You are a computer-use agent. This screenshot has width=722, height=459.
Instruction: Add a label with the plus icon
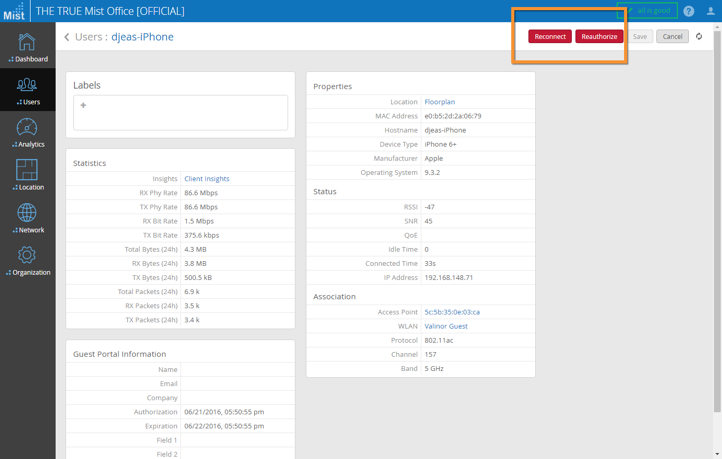(x=83, y=105)
